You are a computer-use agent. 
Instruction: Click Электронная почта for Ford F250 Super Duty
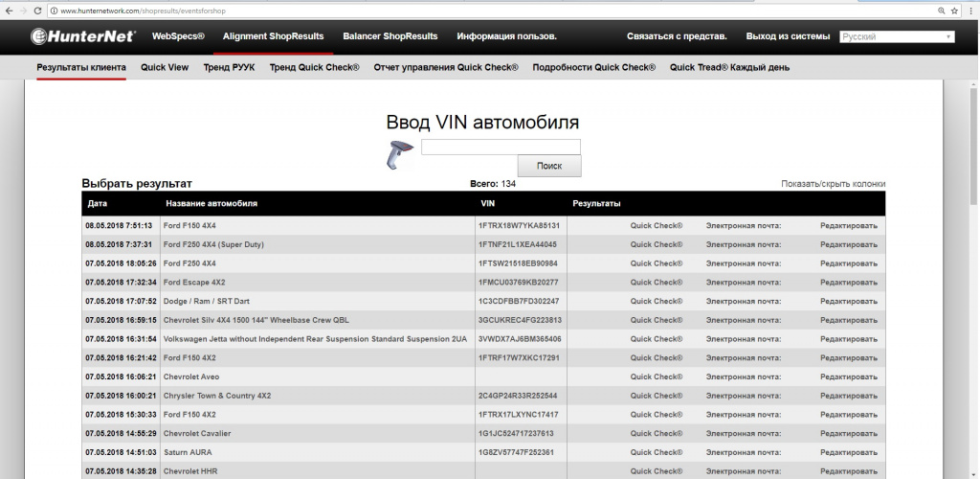(744, 244)
